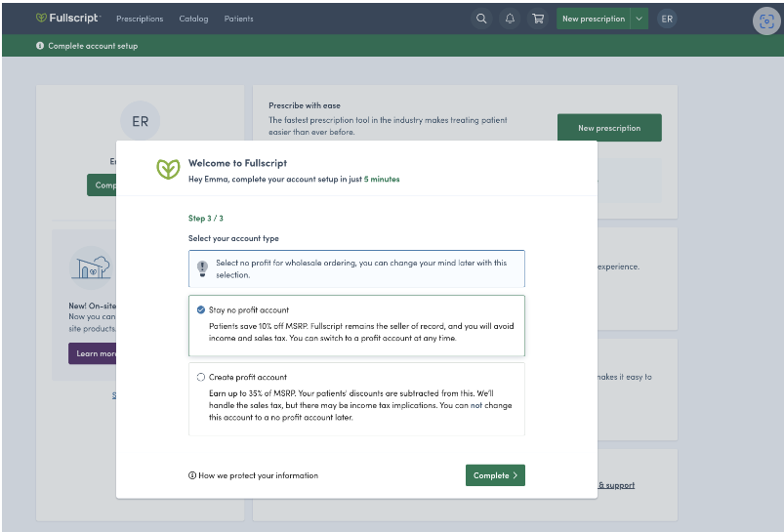Open the Prescriptions menu

coord(140,19)
